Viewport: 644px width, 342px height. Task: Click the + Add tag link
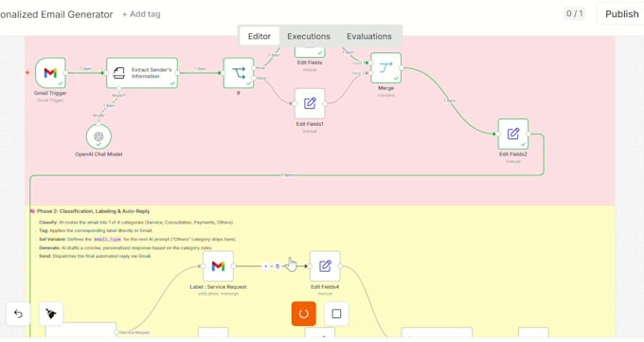[141, 14]
